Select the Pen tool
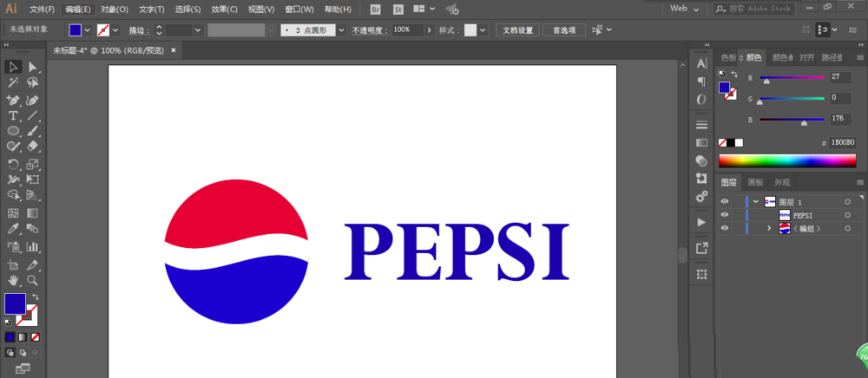Viewport: 868px width, 378px height. (13, 100)
